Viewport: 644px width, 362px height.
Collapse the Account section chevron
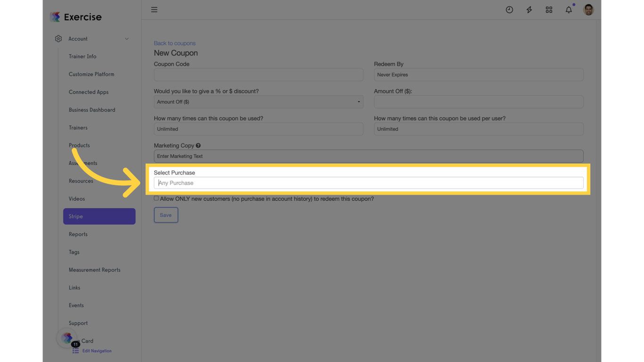coord(127,39)
